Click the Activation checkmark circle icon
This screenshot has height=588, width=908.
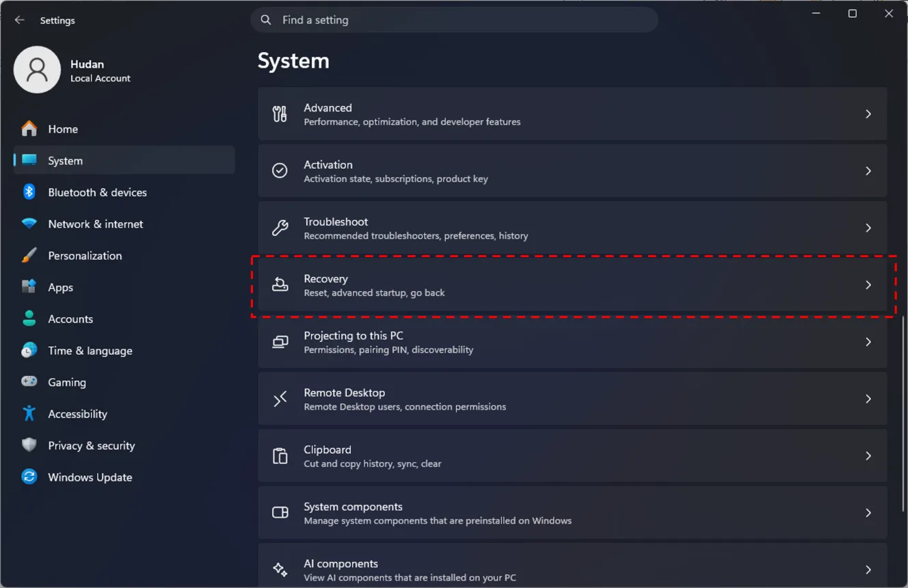(x=280, y=171)
